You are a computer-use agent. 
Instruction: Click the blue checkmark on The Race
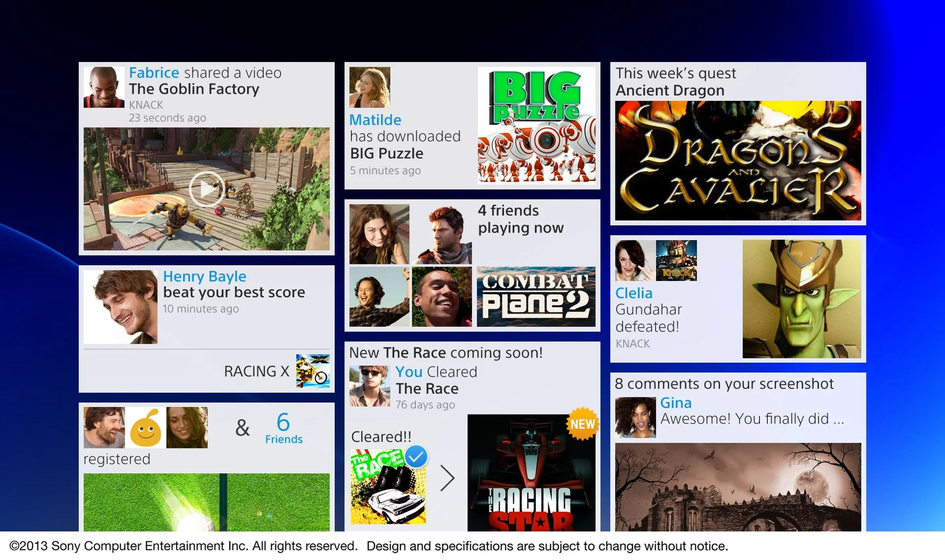click(x=416, y=457)
